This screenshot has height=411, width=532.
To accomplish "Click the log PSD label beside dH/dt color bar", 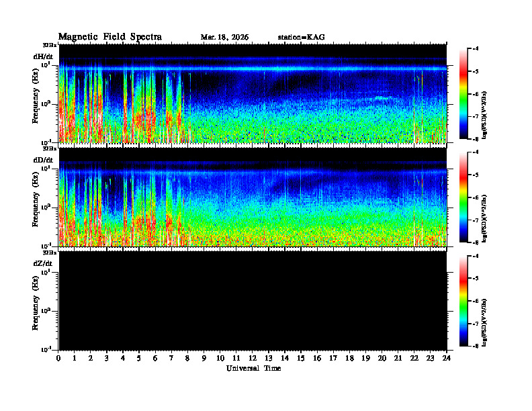I will coord(484,116).
